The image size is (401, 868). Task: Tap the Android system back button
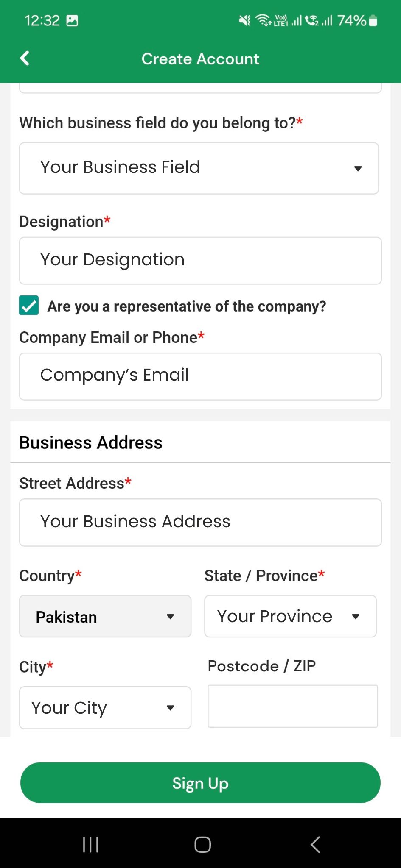coord(315,844)
